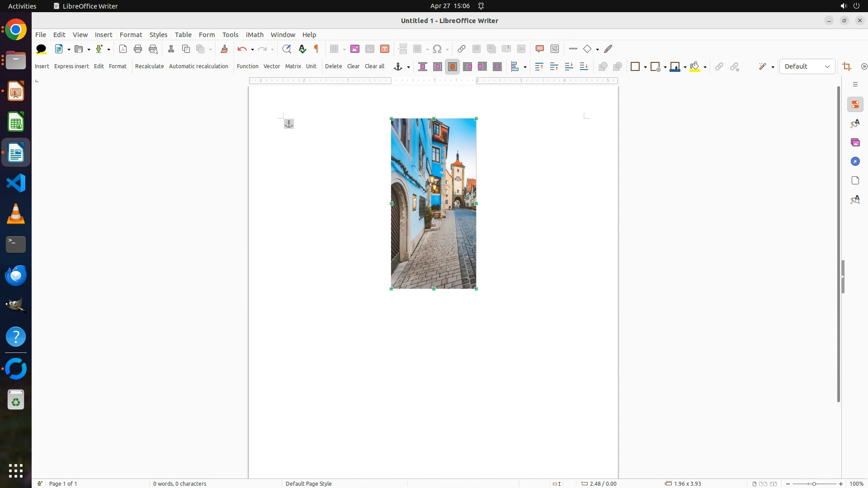Image resolution: width=868 pixels, height=488 pixels.
Task: Click the vertical document scrollbar
Action: pos(839,244)
